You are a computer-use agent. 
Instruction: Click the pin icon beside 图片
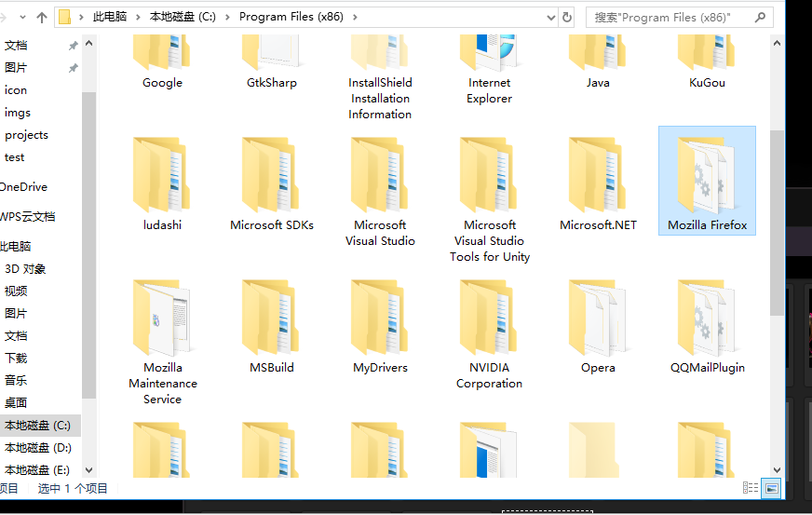(x=73, y=68)
